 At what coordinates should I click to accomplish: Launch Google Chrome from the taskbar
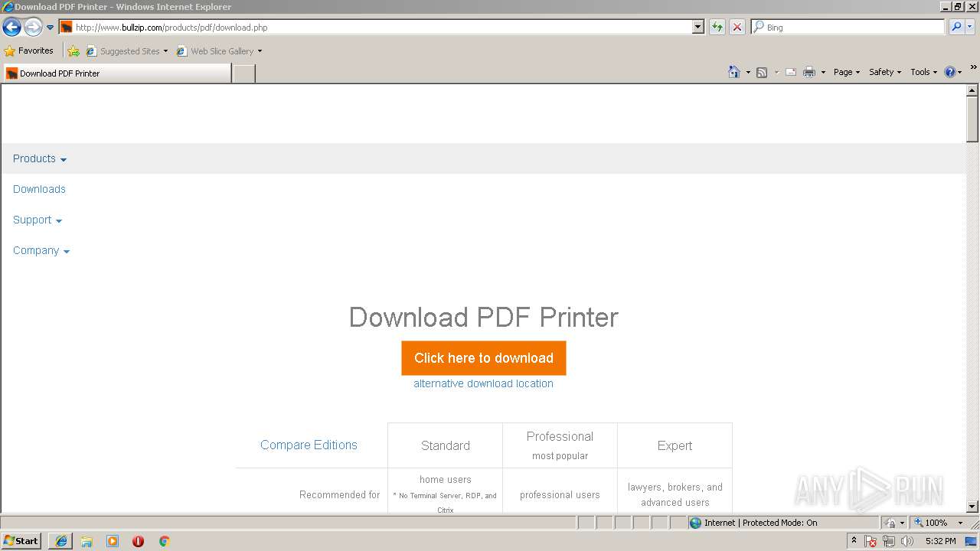click(164, 541)
